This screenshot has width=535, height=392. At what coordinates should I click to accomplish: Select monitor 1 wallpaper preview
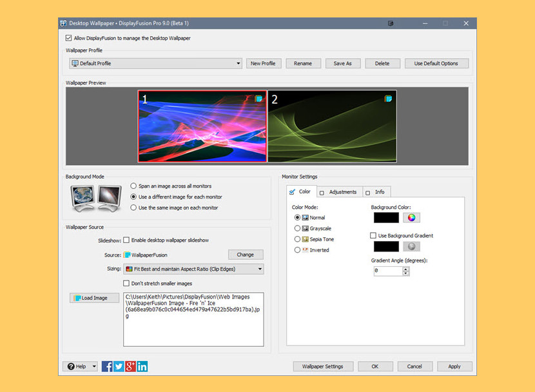(202, 126)
